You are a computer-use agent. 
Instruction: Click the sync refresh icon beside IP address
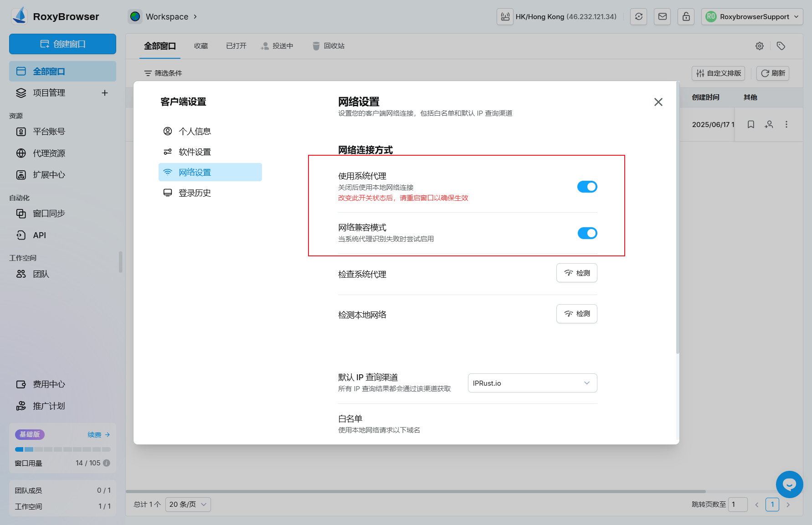[638, 17]
